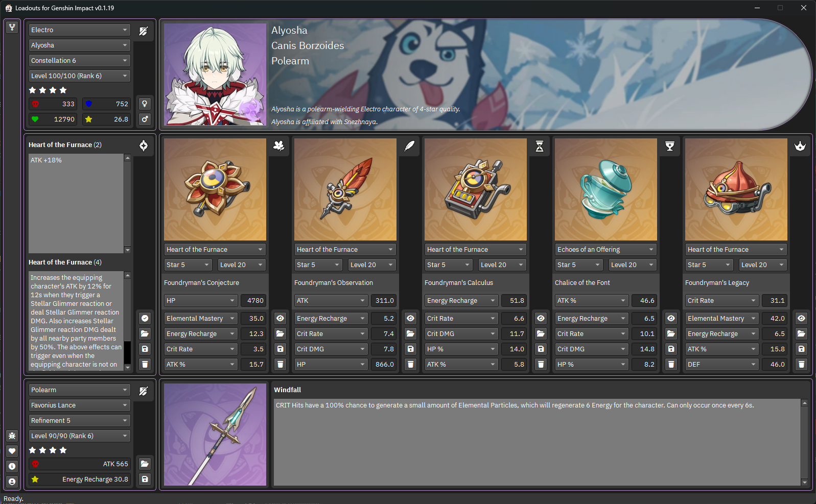816x504 pixels.
Task: Click the 'Heart of the Furnace (4)' heading
Action: coord(65,262)
